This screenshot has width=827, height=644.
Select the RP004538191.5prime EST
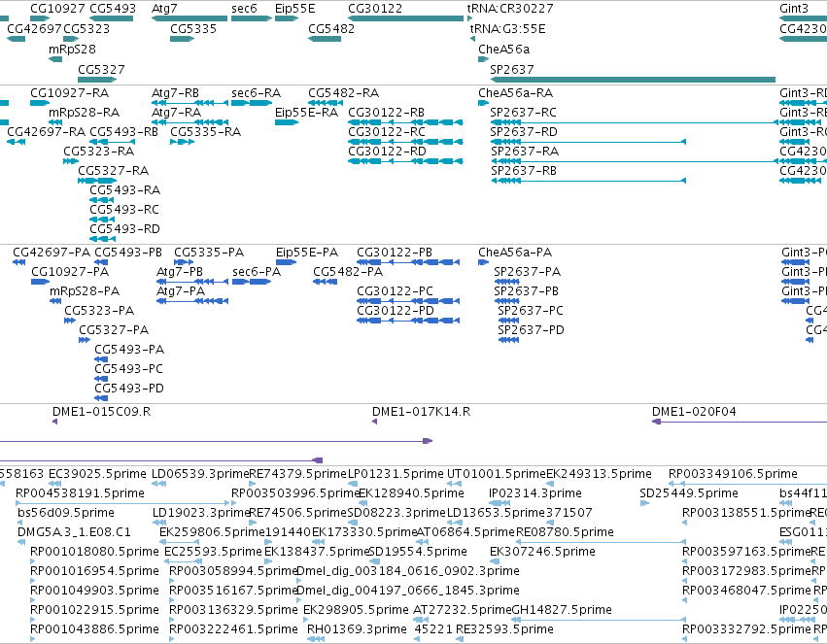click(x=122, y=503)
